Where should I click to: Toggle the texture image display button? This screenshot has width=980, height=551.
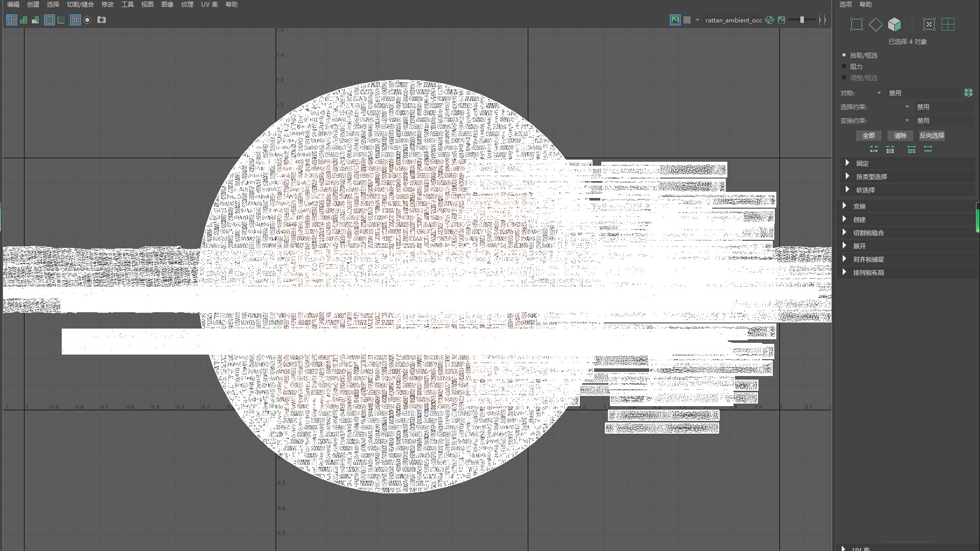[x=675, y=20]
